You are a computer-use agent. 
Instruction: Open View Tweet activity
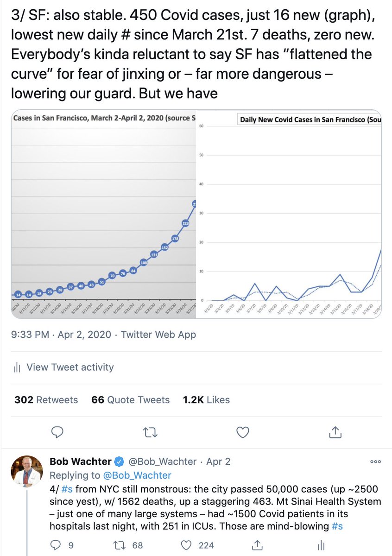[64, 367]
